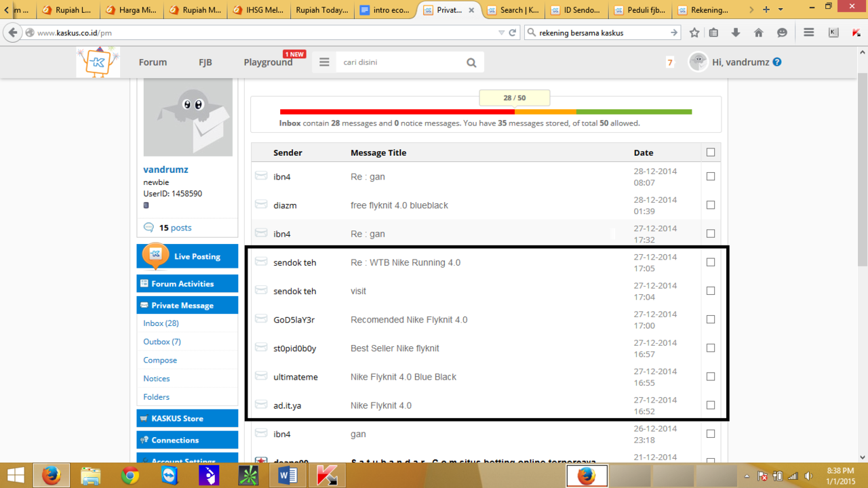This screenshot has height=488, width=868.
Task: Click the envelope icon in the ultimateme row
Action: [x=261, y=375]
